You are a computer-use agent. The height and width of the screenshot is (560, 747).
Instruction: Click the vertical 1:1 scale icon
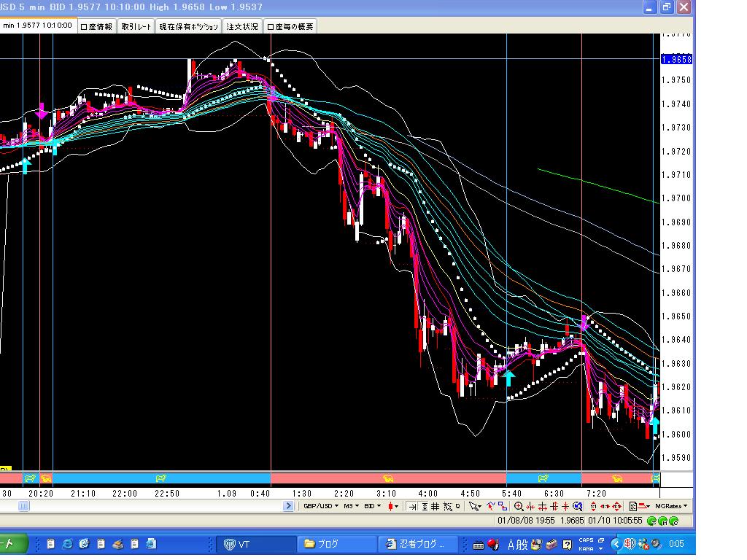click(x=593, y=506)
